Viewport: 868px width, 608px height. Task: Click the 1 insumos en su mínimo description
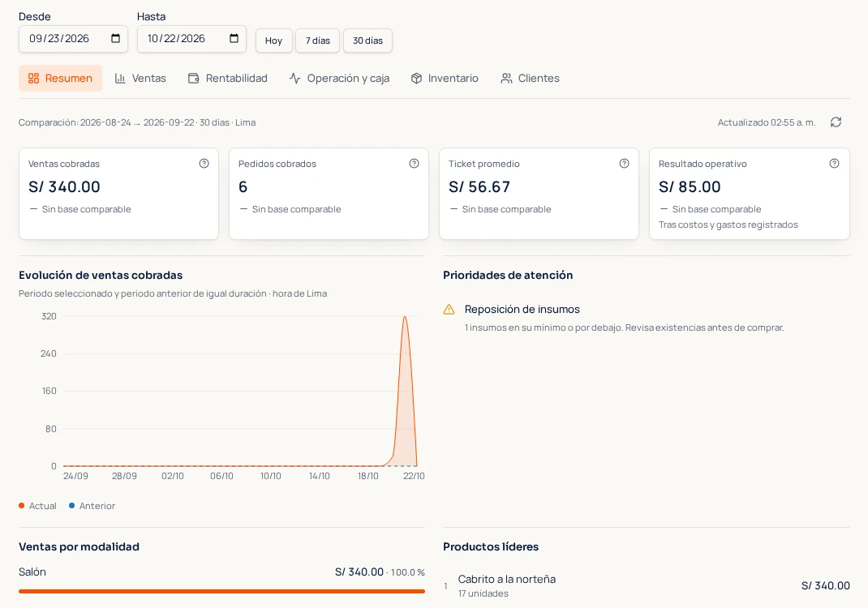625,328
